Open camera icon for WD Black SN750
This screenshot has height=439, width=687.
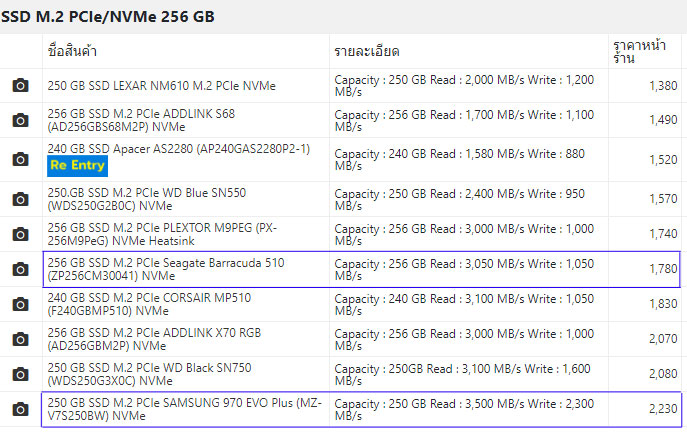(20, 374)
